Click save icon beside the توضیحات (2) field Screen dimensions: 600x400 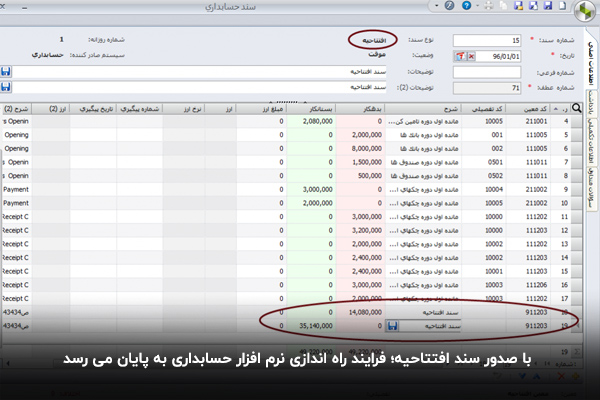point(6,87)
